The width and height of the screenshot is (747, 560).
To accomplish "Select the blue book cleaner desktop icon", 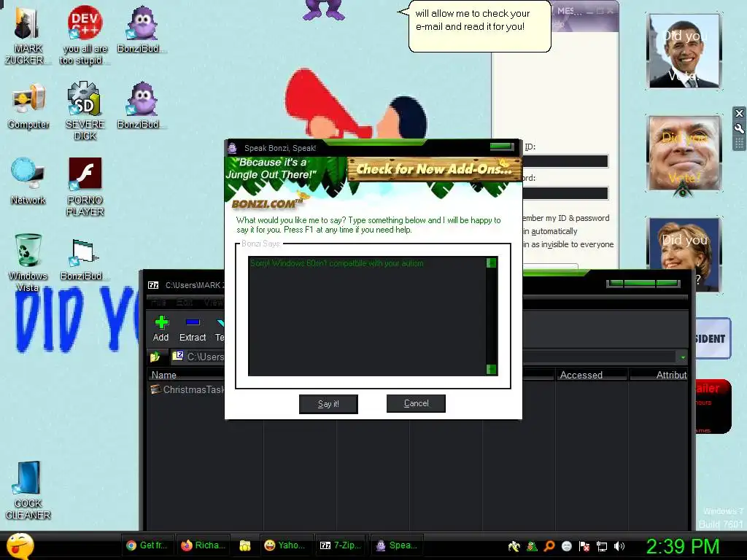I will (28, 491).
